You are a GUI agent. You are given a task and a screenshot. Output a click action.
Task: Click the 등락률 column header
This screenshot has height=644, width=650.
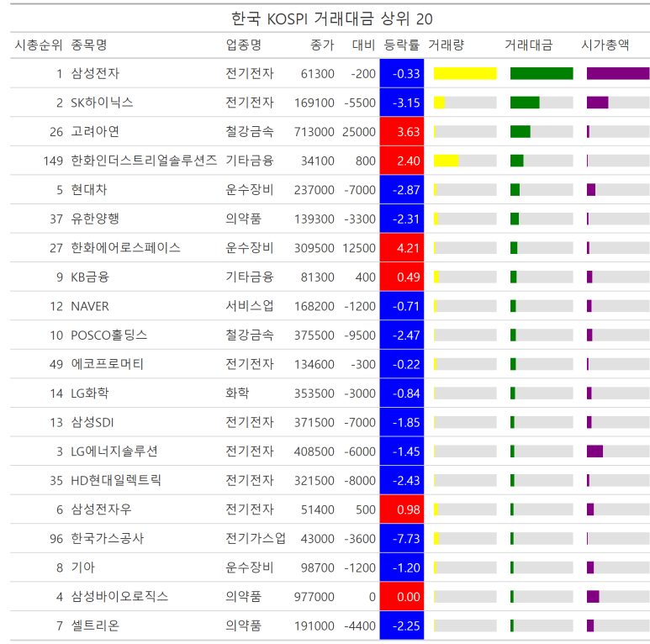(x=402, y=45)
